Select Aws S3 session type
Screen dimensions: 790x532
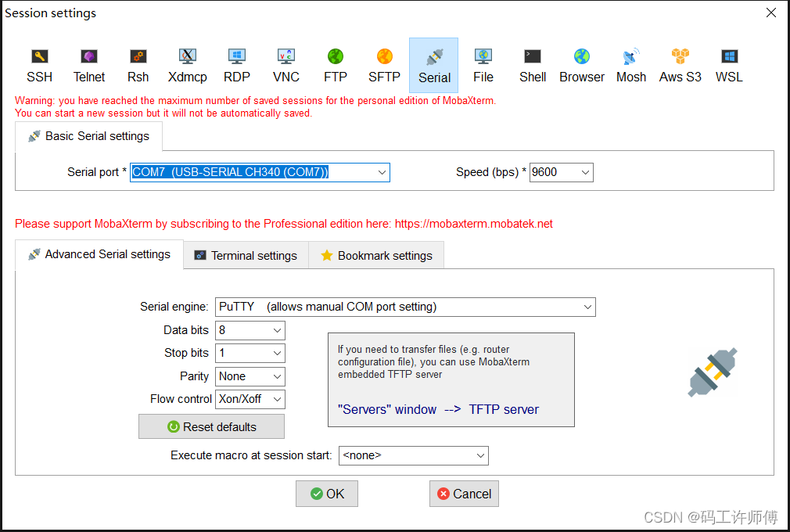tap(680, 66)
